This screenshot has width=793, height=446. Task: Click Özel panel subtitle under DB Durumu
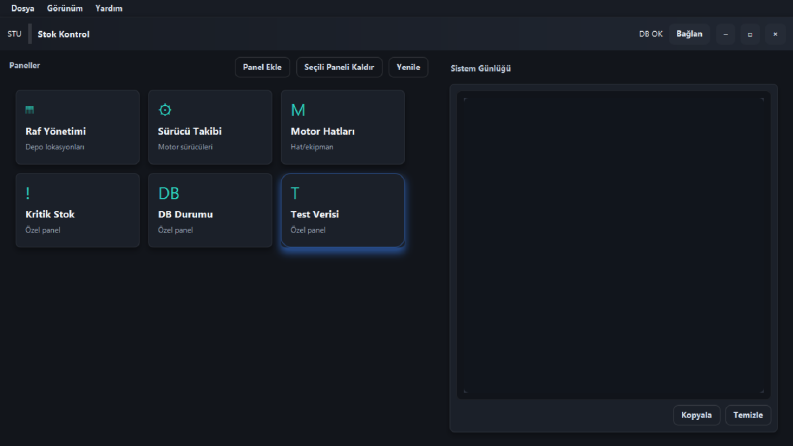tap(175, 230)
